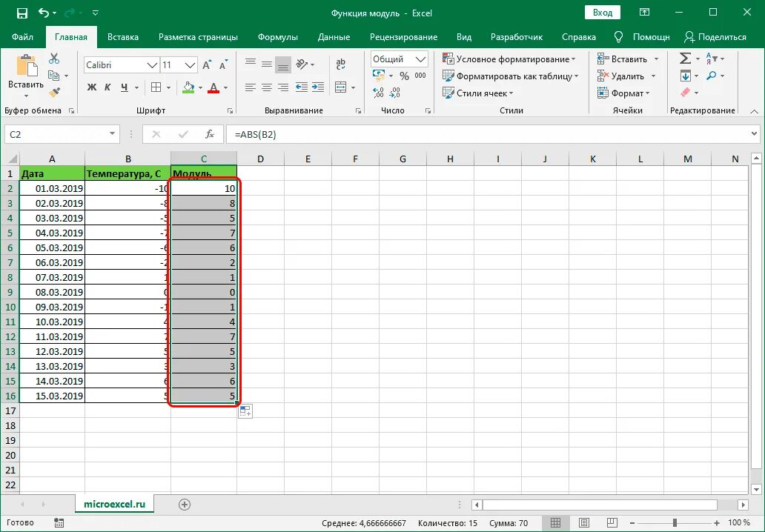Click merge and center cells icon
Screen dimensions: 765x532
tap(340, 87)
